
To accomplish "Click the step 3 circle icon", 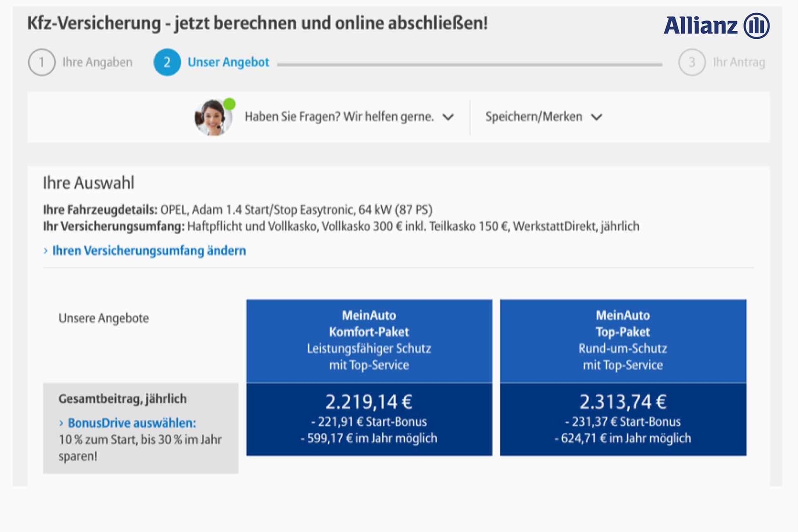I will pos(692,62).
